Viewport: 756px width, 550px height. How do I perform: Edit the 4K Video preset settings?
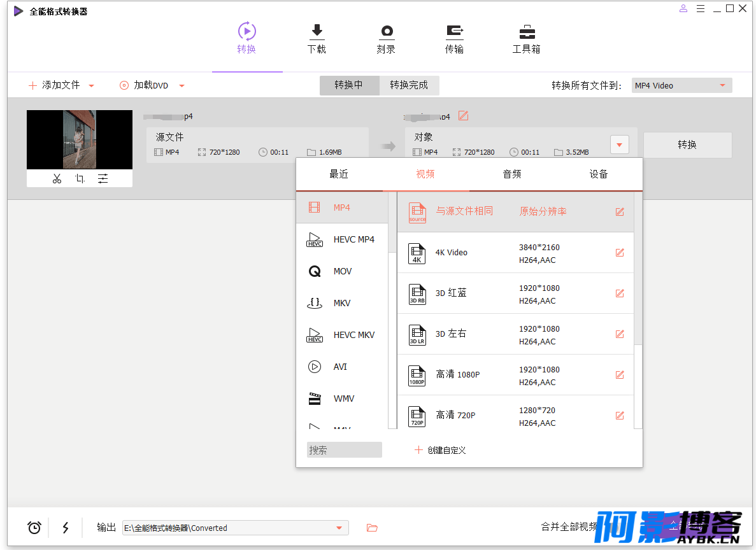pos(620,253)
